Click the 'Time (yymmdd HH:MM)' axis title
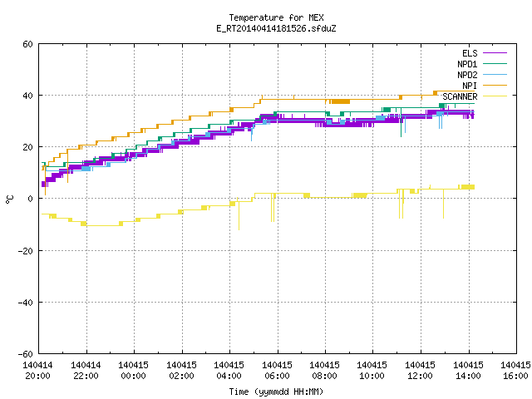The width and height of the screenshot is (532, 399). coord(276,392)
